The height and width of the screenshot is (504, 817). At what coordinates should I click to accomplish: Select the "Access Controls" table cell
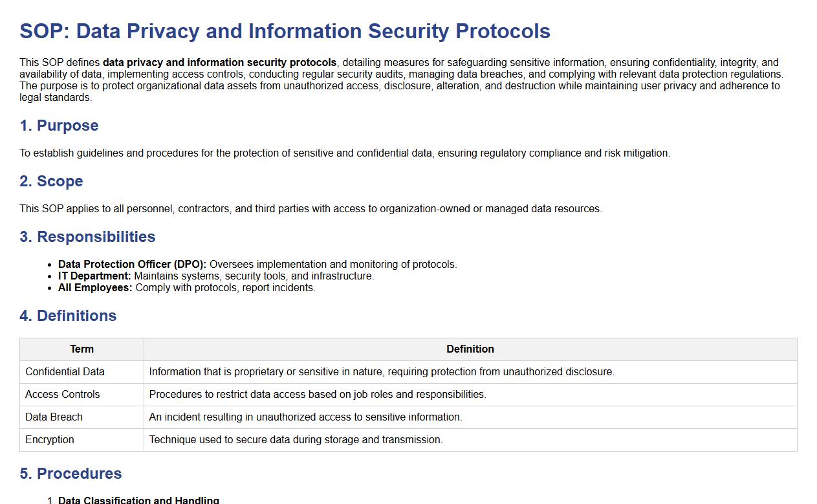tap(63, 395)
